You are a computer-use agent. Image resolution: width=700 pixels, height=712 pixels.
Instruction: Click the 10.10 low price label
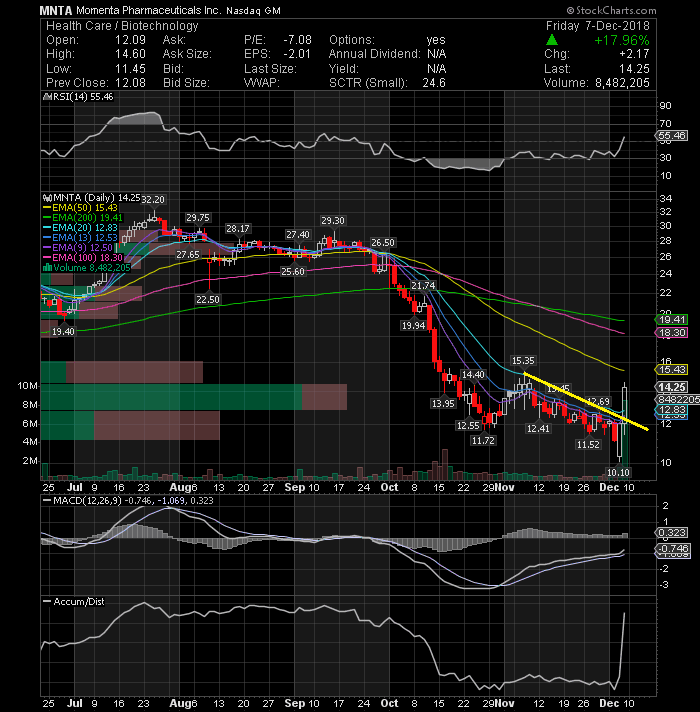pyautogui.click(x=618, y=472)
